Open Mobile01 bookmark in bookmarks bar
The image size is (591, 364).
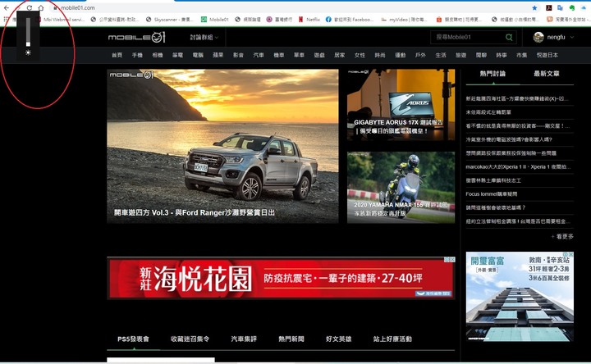coord(215,19)
